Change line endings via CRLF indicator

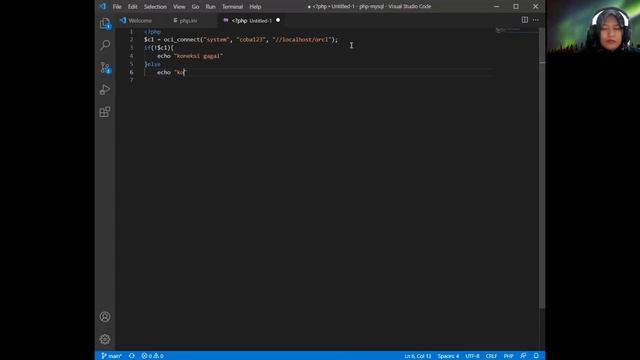pyautogui.click(x=491, y=356)
